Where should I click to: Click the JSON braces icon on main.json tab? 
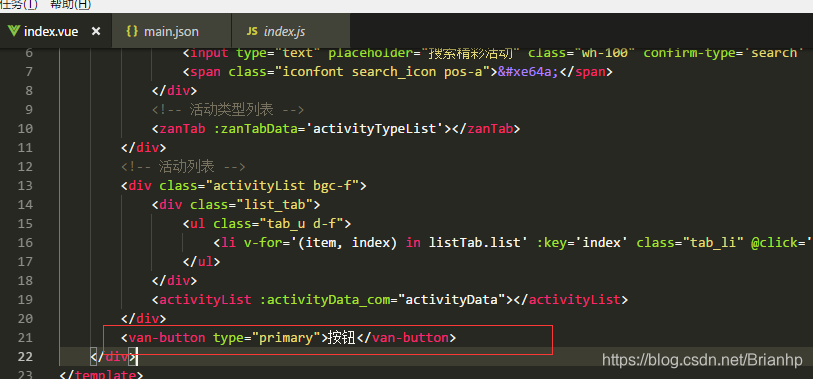pyautogui.click(x=132, y=31)
